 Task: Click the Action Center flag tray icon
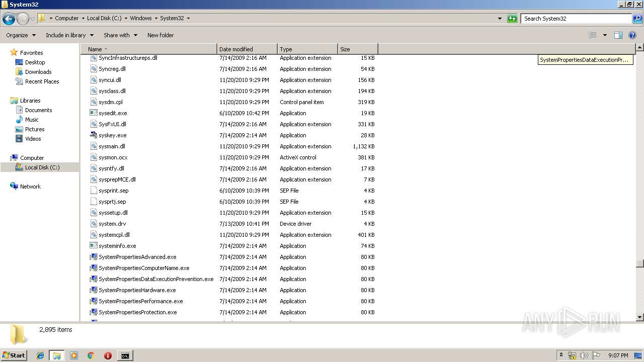pyautogui.click(x=596, y=355)
